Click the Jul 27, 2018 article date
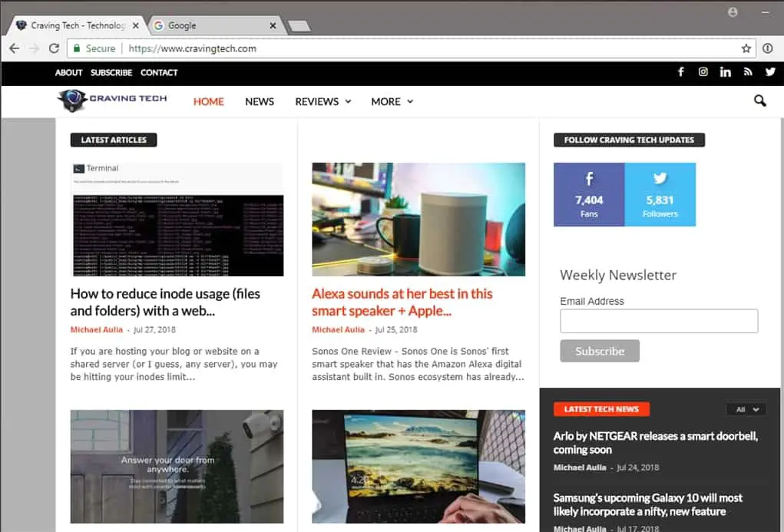The image size is (784, 532). tap(154, 329)
